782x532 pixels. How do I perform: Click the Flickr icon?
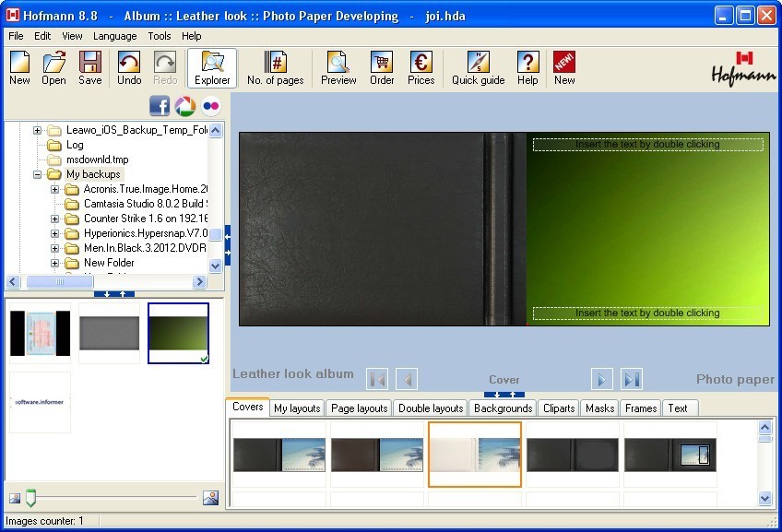[x=209, y=105]
